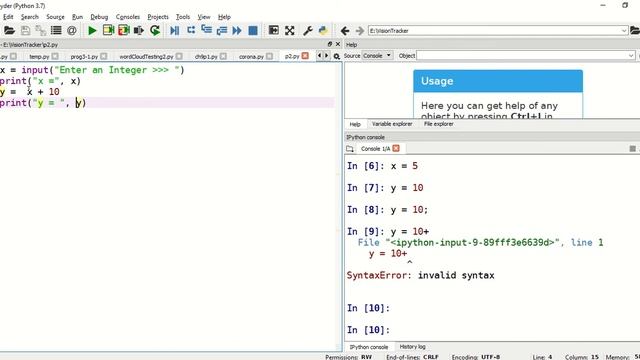Click the Step into function icon
640x360 pixels.
[207, 31]
